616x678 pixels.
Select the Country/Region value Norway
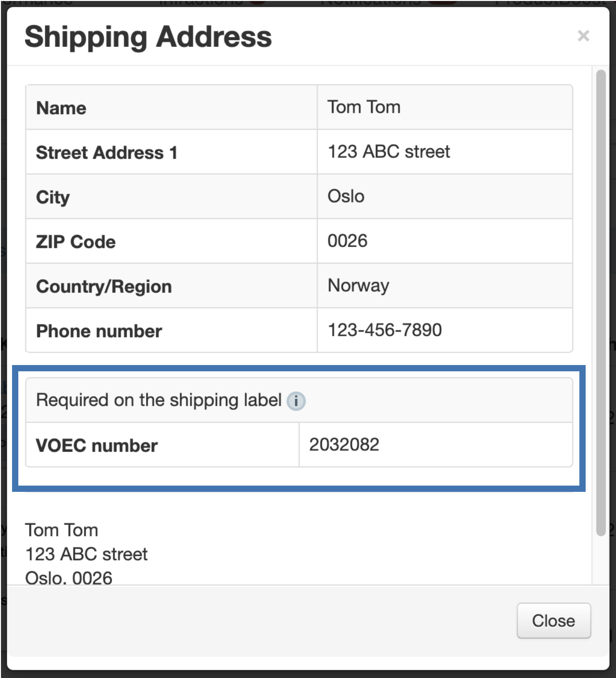pyautogui.click(x=358, y=285)
